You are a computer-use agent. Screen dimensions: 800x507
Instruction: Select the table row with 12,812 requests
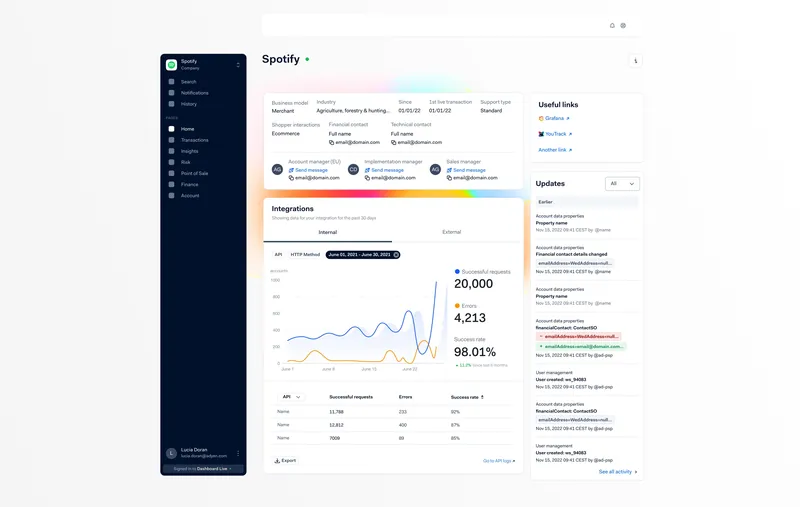coord(393,425)
